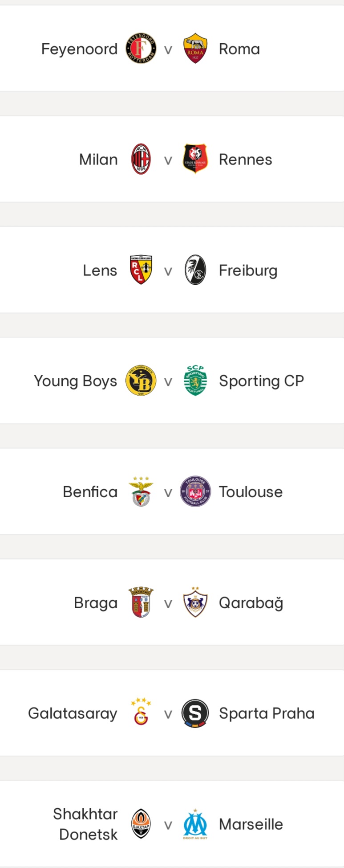The height and width of the screenshot is (868, 344).
Task: Open the Feyenoord team name link
Action: click(x=79, y=49)
